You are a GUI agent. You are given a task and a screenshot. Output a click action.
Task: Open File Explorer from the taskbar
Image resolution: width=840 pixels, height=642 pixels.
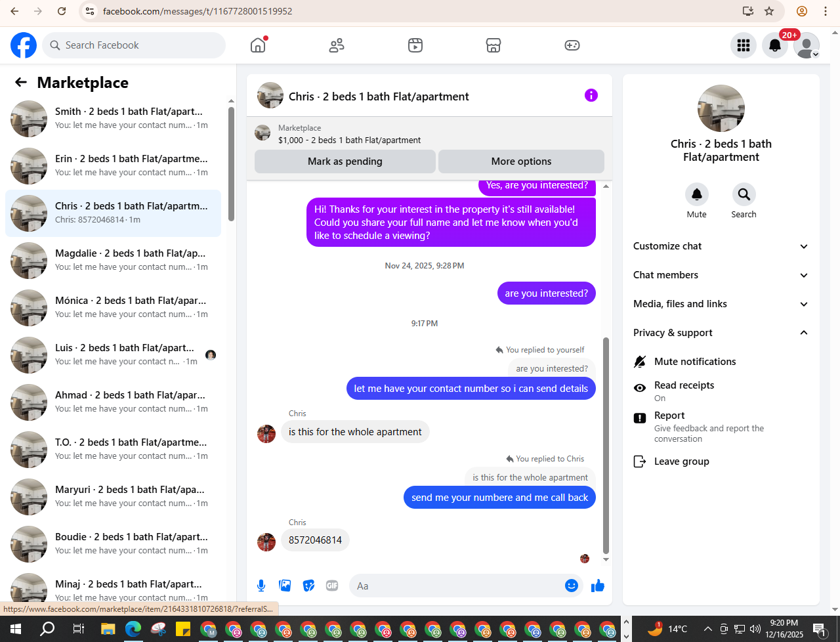[108, 630]
